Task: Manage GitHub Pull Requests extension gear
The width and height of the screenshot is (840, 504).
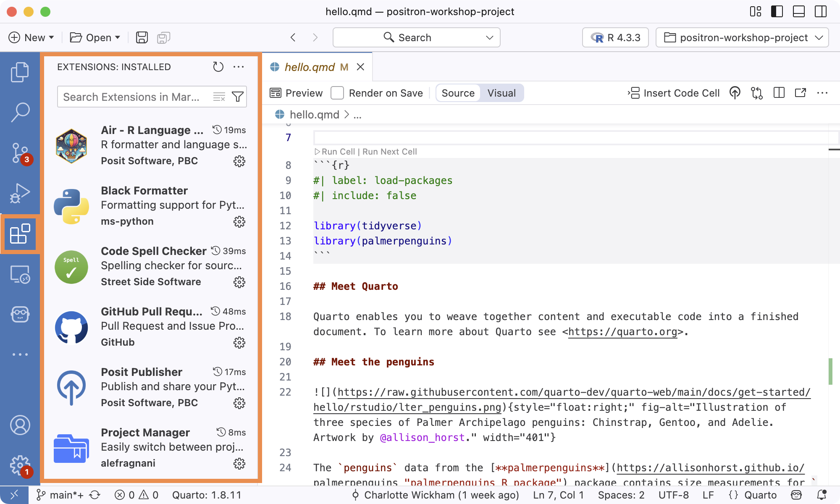Action: [239, 343]
